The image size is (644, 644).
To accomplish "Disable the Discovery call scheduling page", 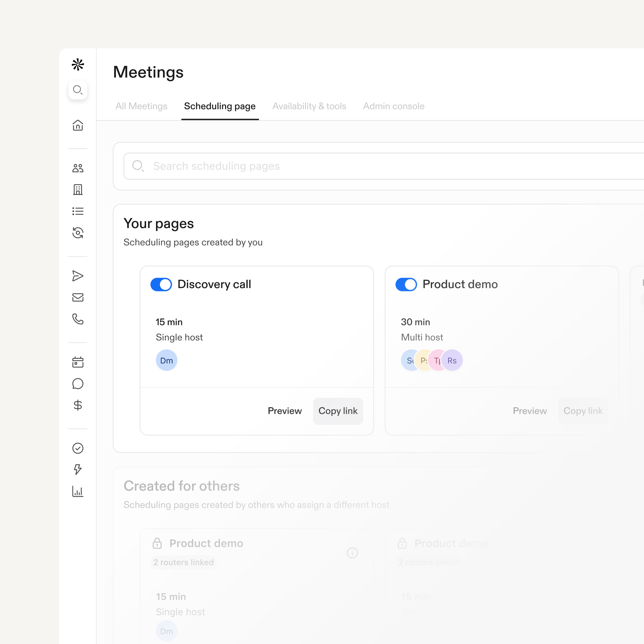I will point(161,284).
